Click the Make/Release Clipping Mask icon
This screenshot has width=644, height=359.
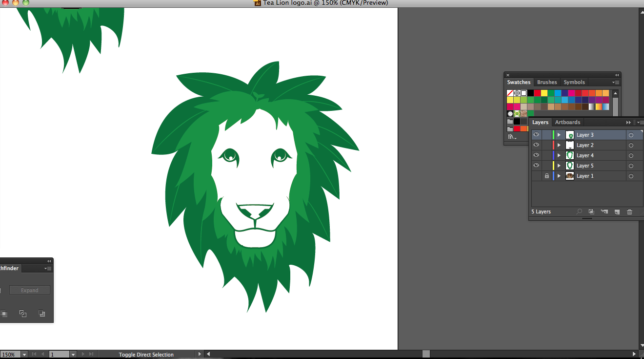pos(591,211)
